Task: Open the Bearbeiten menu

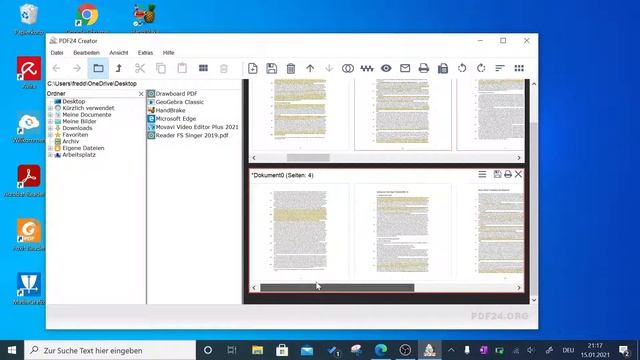Action: pyautogui.click(x=86, y=53)
